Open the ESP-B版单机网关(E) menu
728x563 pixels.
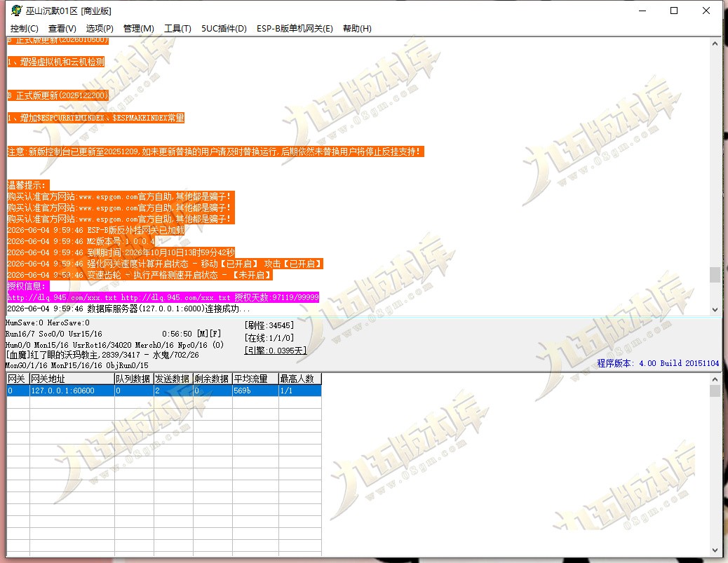click(x=295, y=28)
